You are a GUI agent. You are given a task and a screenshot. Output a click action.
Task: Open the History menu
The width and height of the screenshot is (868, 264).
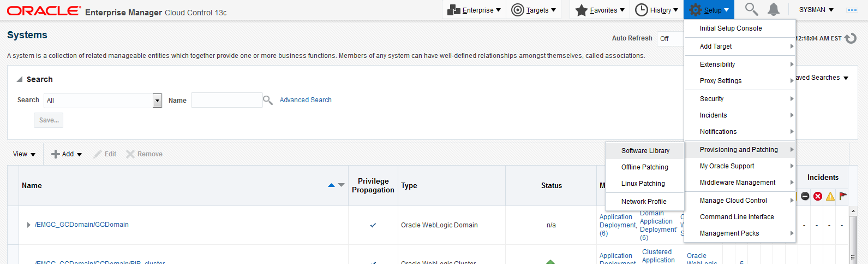click(657, 10)
